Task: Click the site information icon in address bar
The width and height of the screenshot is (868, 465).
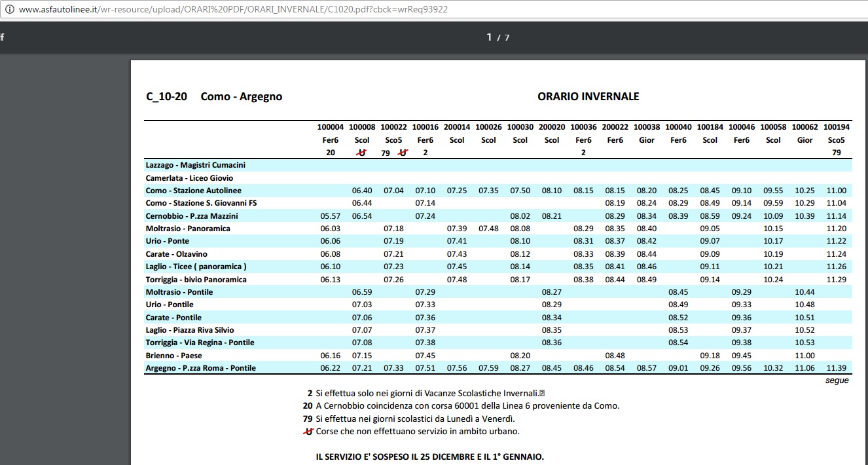Action: click(x=9, y=10)
